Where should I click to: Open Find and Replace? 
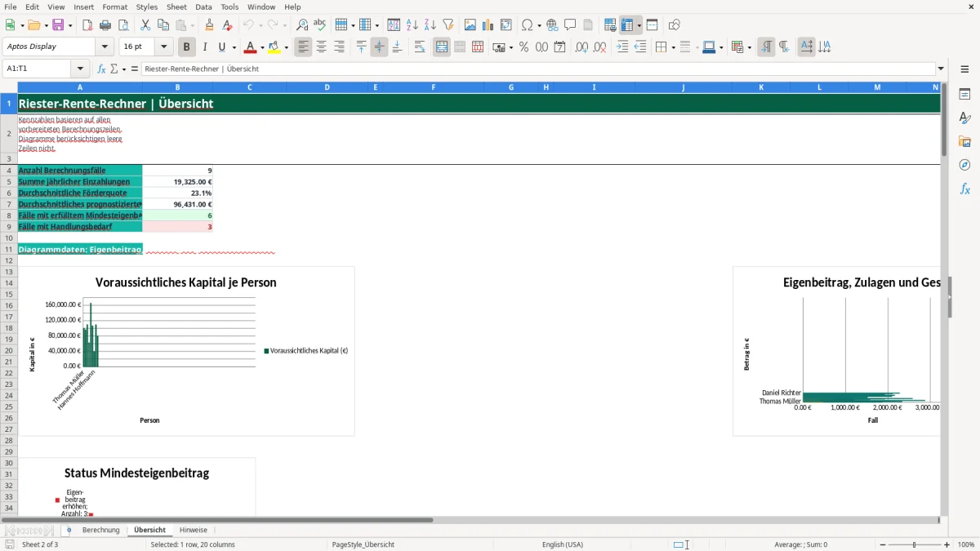302,25
